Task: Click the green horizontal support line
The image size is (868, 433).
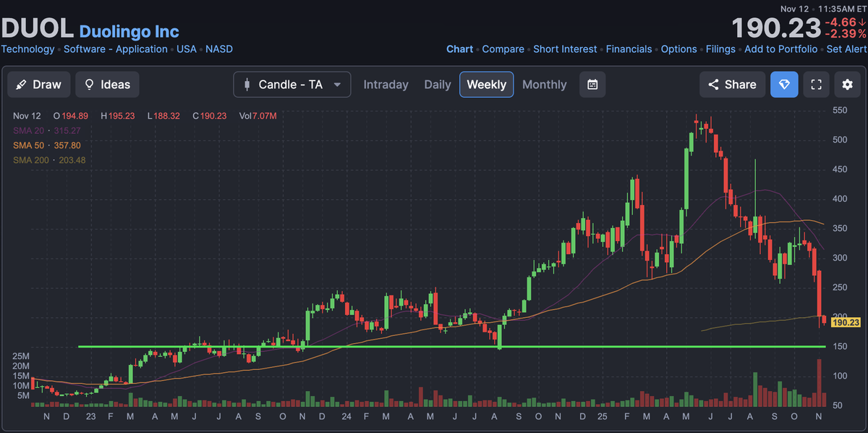Action: tap(451, 347)
